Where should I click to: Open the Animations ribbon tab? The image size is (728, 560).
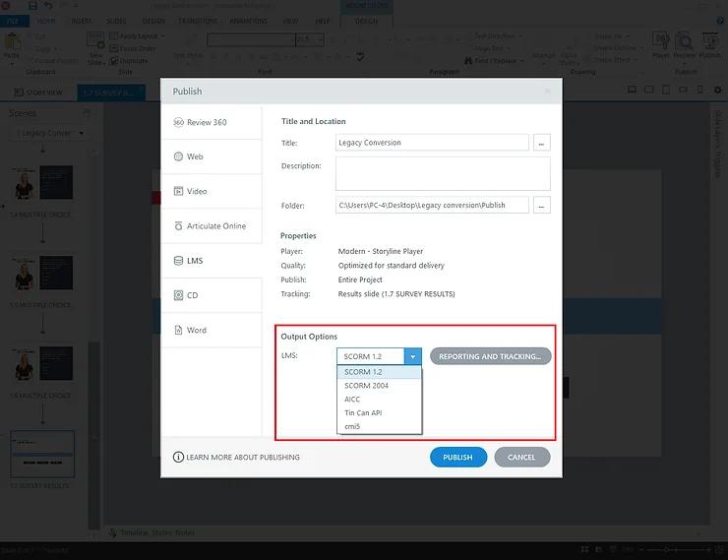point(248,21)
